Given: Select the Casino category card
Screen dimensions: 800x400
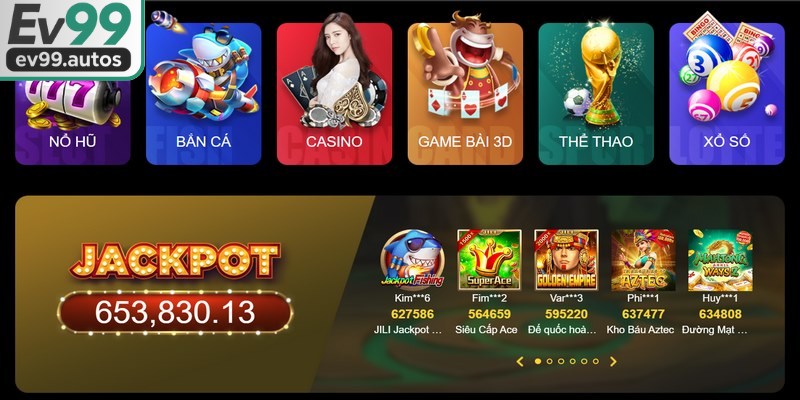Looking at the screenshot, I should click(x=334, y=94).
